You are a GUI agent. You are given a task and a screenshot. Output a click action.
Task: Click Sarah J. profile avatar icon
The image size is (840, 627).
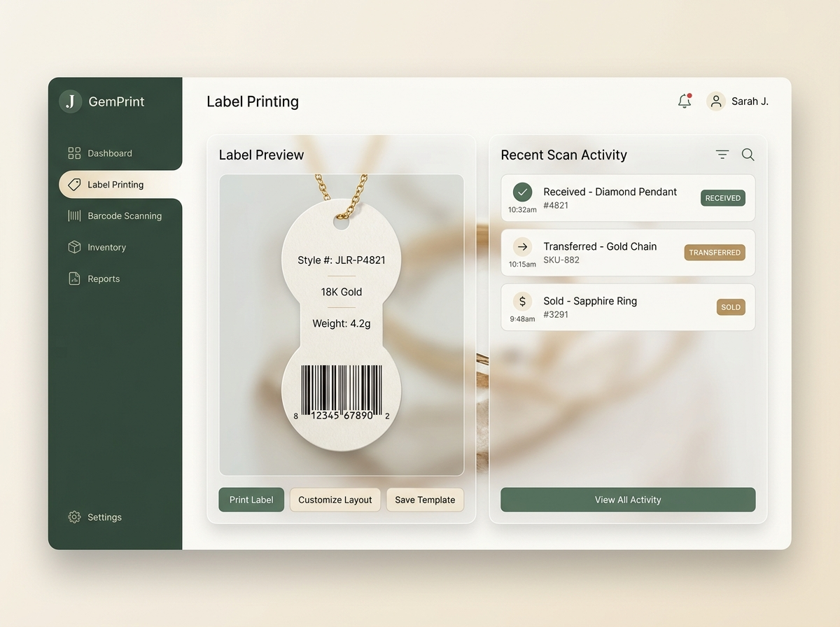(x=716, y=101)
